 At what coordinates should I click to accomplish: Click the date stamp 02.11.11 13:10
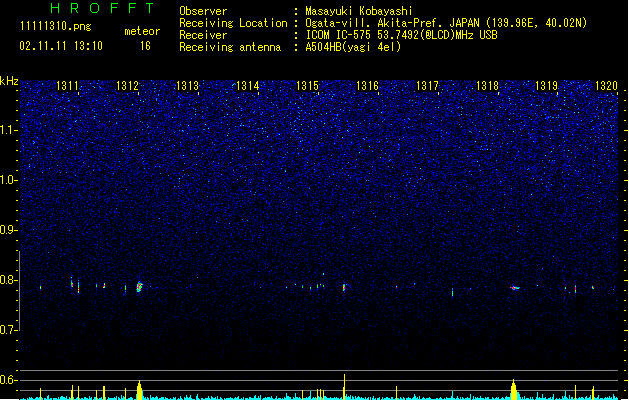click(61, 46)
